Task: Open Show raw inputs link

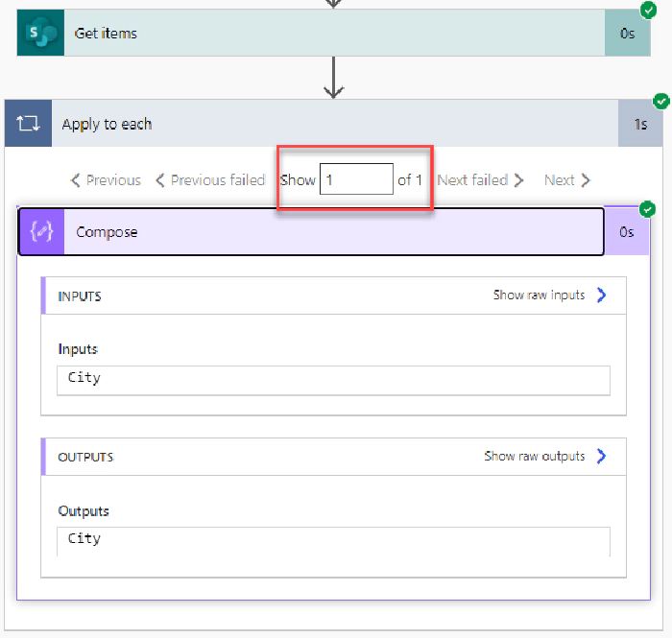Action: point(539,295)
